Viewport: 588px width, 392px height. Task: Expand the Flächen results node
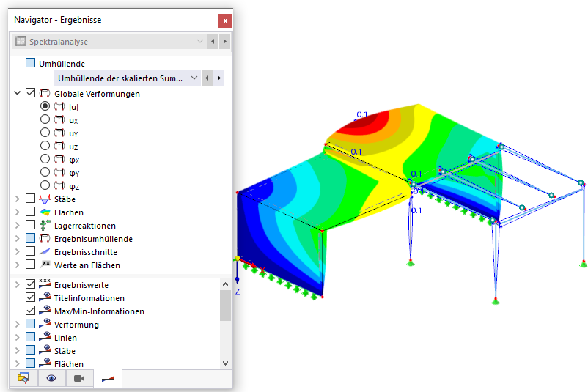pyautogui.click(x=18, y=212)
